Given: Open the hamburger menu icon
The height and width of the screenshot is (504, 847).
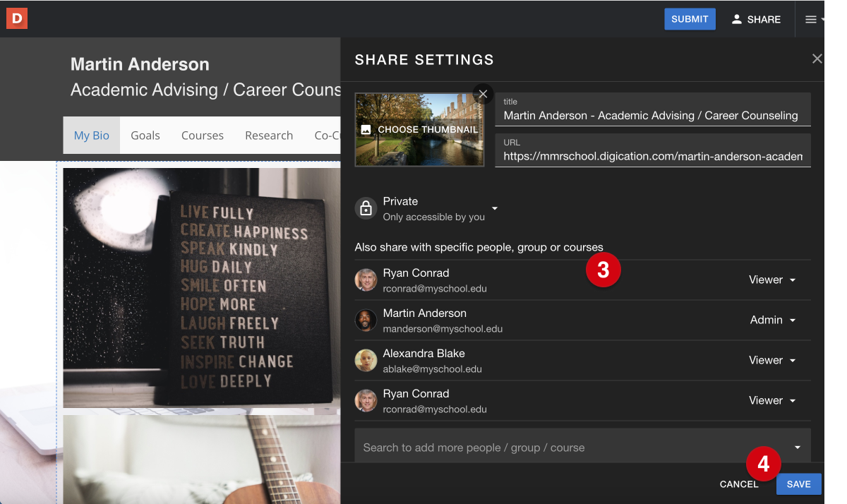Looking at the screenshot, I should [x=811, y=19].
